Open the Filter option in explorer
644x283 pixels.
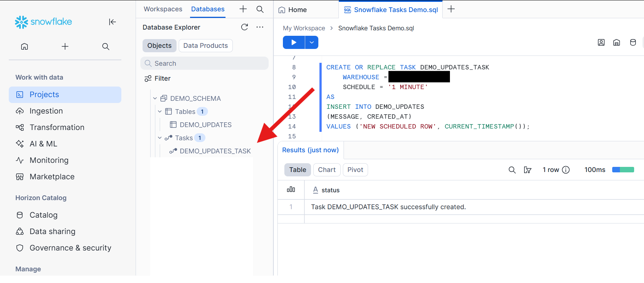point(158,79)
